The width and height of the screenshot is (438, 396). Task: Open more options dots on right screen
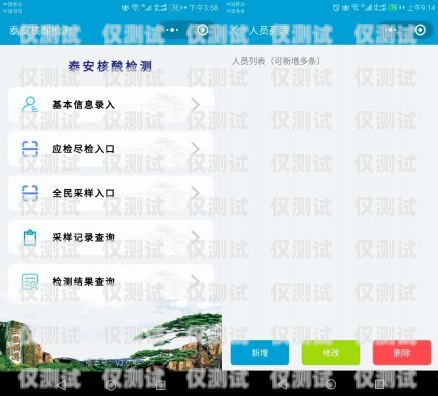click(x=390, y=30)
